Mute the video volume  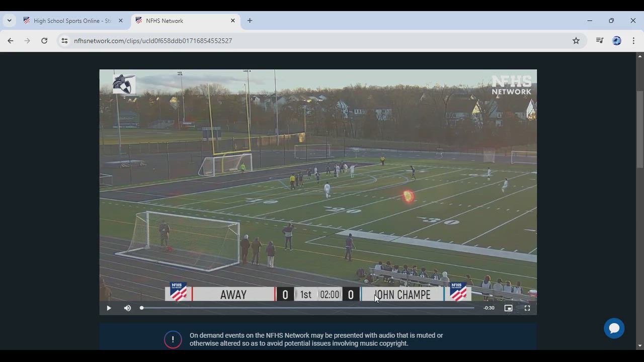tap(127, 308)
